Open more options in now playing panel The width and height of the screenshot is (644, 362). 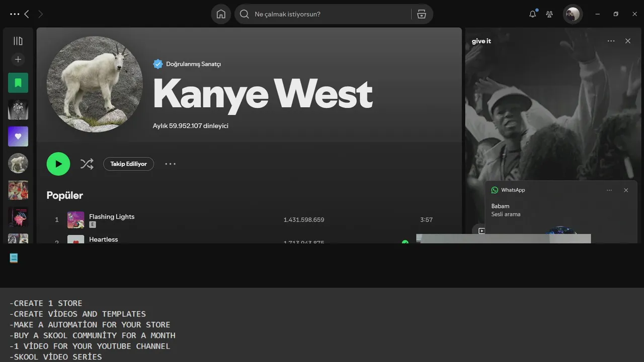click(x=611, y=41)
